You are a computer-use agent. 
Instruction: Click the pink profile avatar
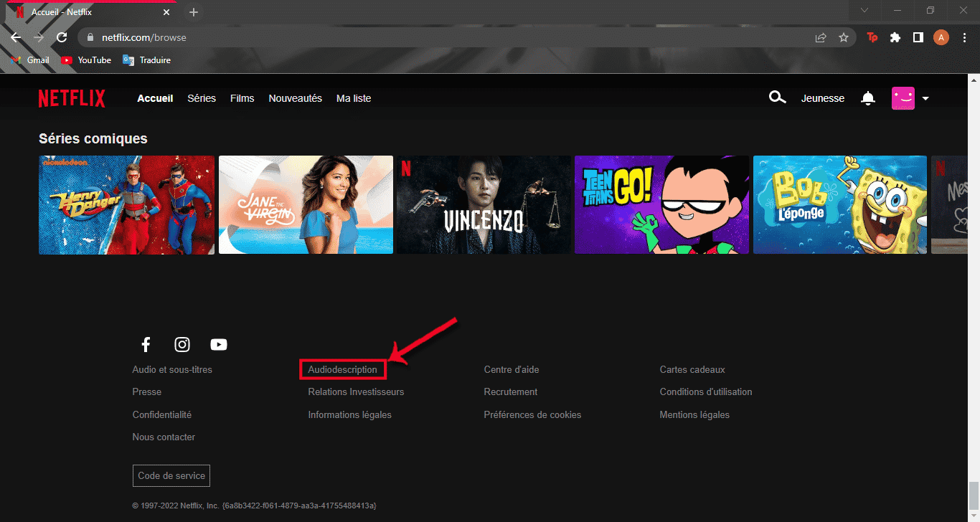903,98
